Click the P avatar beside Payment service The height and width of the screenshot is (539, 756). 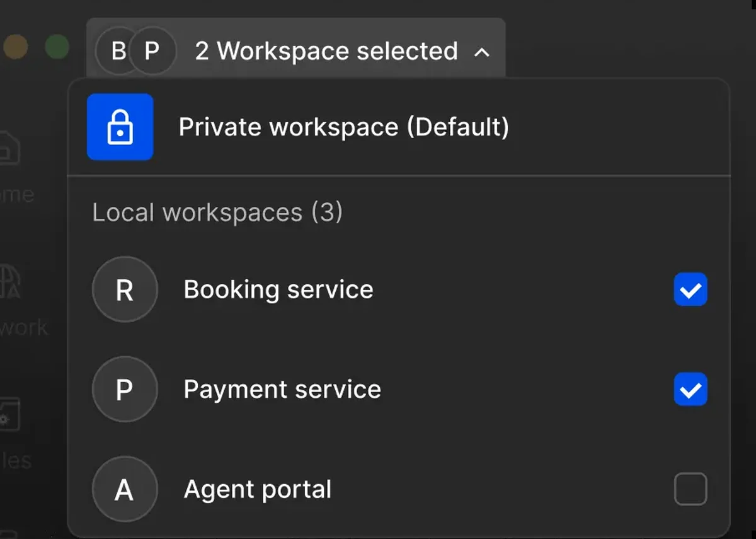(x=124, y=390)
